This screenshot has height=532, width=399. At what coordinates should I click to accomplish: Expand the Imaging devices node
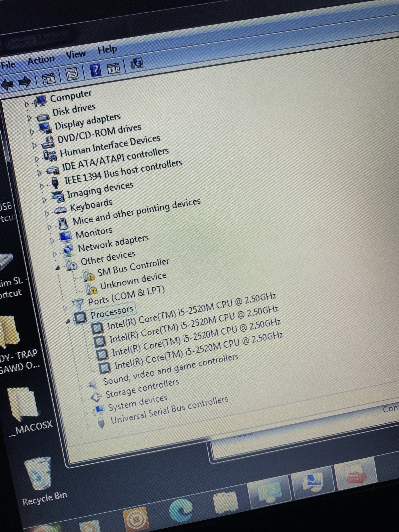[45, 201]
